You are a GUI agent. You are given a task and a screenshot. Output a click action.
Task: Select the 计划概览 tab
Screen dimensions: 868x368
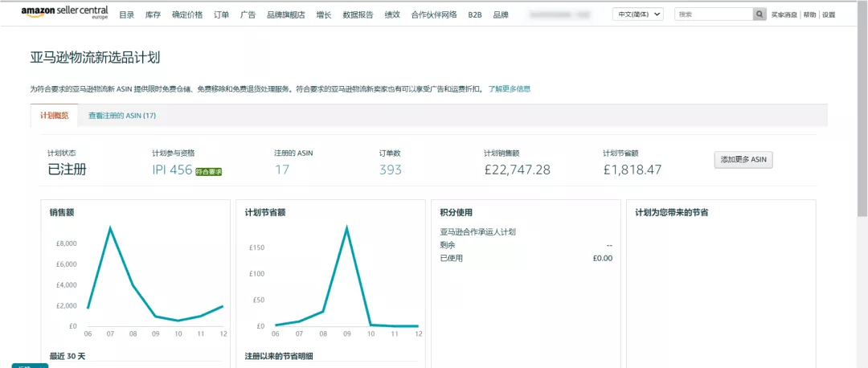click(x=55, y=116)
